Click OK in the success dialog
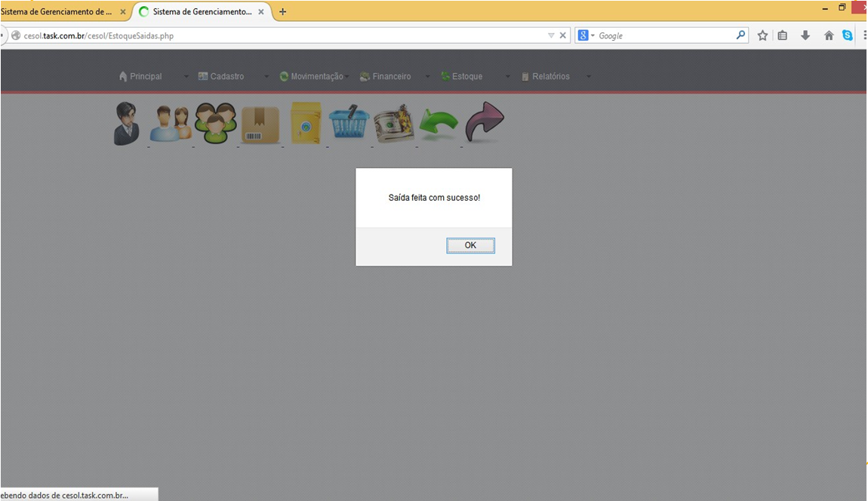 pos(470,245)
